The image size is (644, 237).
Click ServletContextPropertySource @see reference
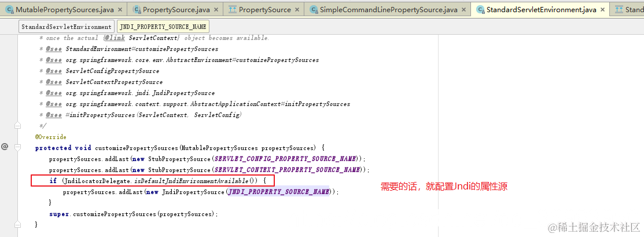pyautogui.click(x=114, y=82)
